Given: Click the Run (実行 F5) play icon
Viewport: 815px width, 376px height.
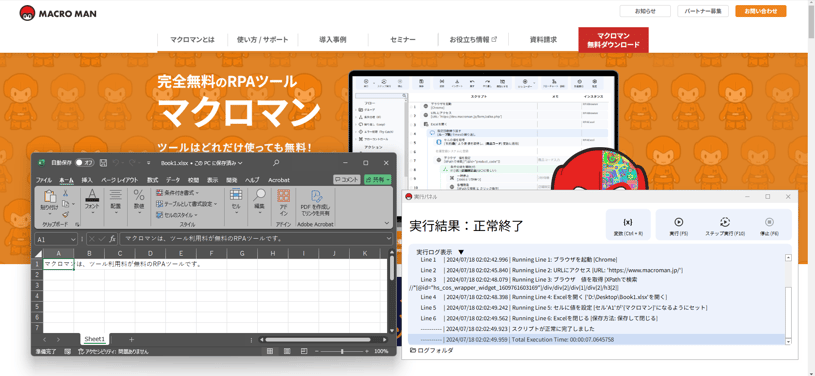Looking at the screenshot, I should coord(678,222).
